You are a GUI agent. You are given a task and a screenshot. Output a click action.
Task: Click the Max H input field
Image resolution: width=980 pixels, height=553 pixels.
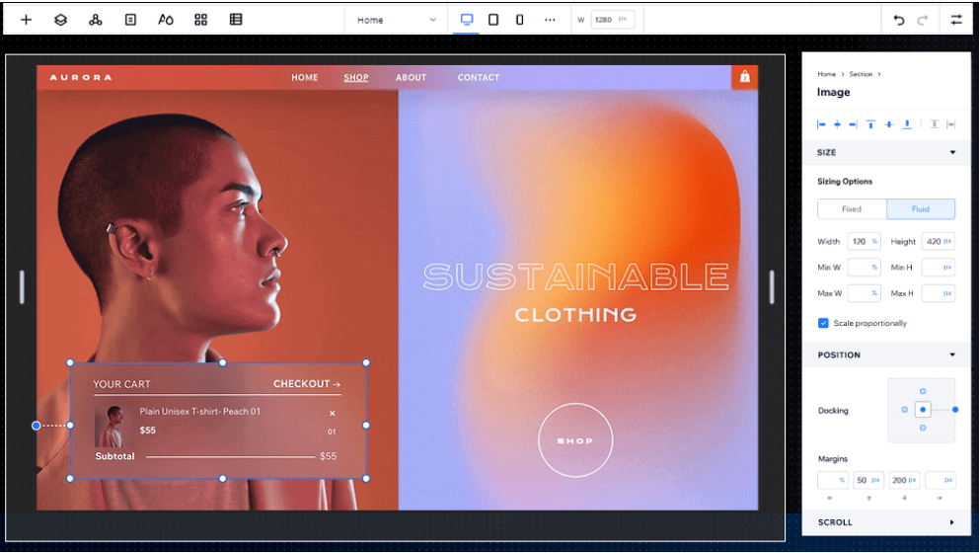click(939, 292)
